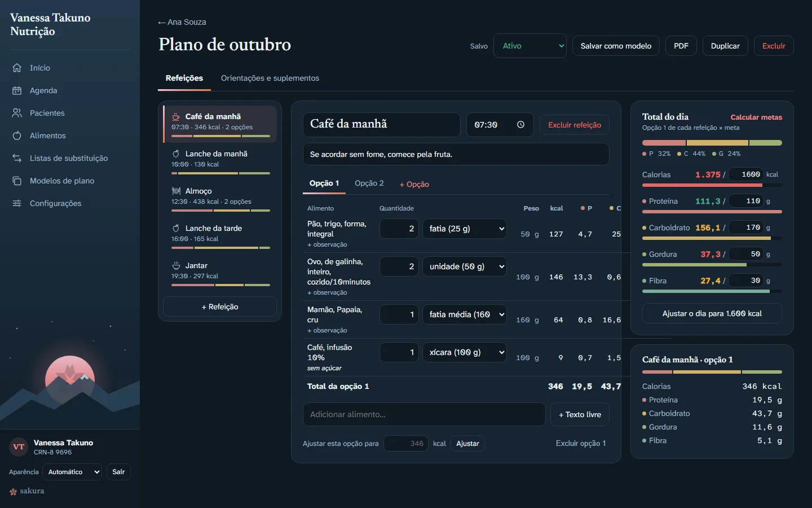Open Alimentos via its apple icon
This screenshot has height=508, width=812.
(17, 135)
